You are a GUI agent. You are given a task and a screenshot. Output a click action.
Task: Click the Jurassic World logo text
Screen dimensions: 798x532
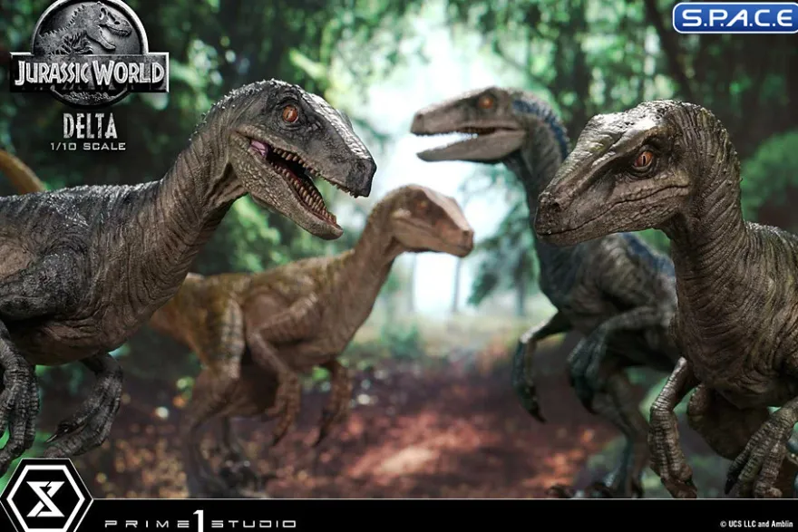pyautogui.click(x=90, y=73)
